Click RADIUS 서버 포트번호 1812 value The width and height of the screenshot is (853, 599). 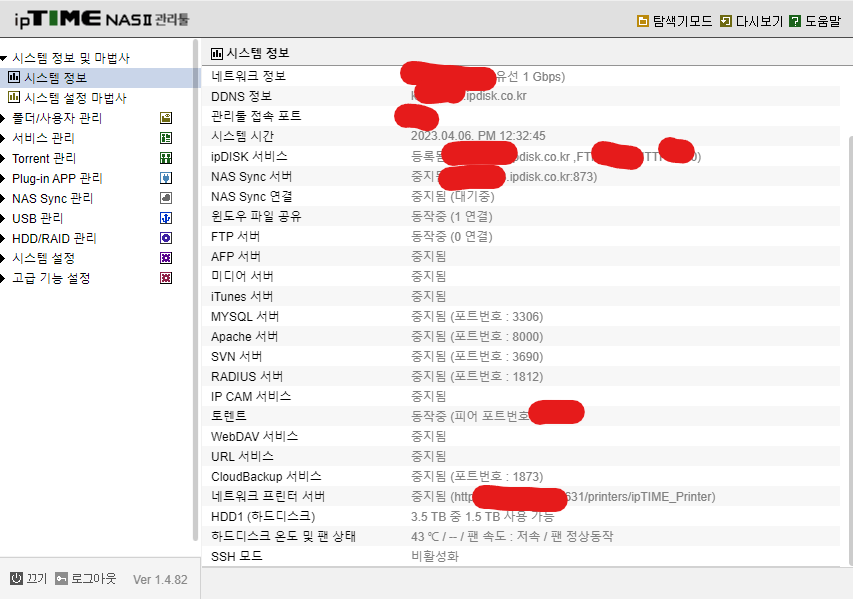tap(477, 376)
